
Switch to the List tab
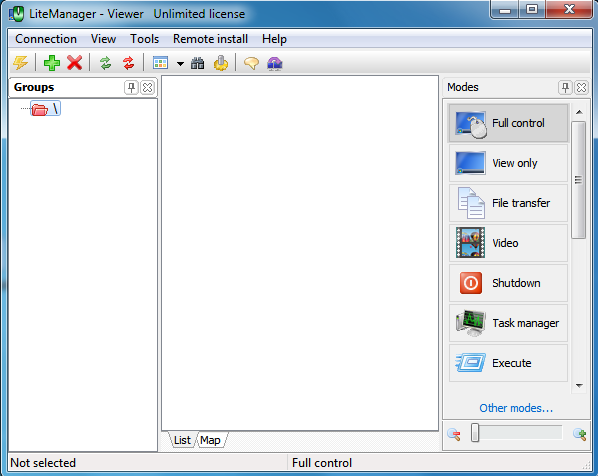click(182, 440)
